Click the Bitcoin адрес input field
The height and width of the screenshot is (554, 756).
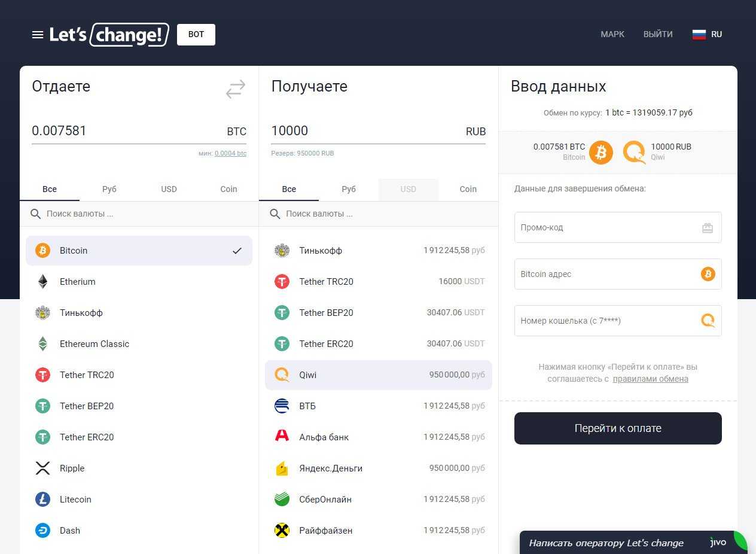(618, 274)
